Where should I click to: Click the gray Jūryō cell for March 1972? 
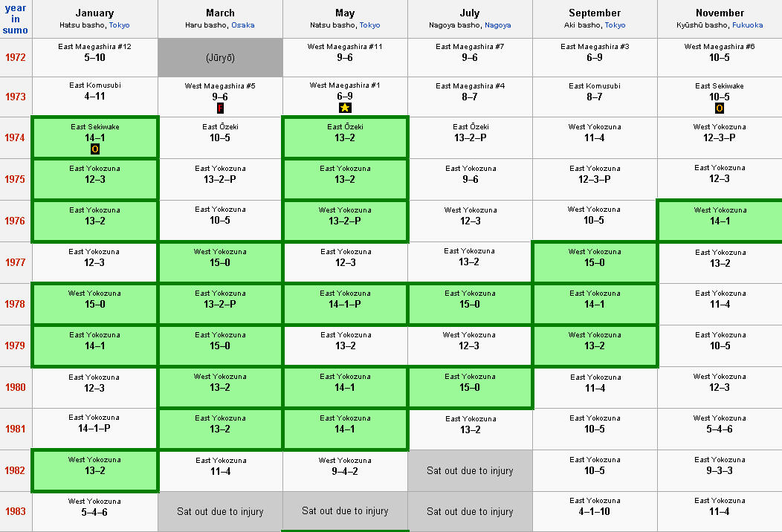coord(220,58)
